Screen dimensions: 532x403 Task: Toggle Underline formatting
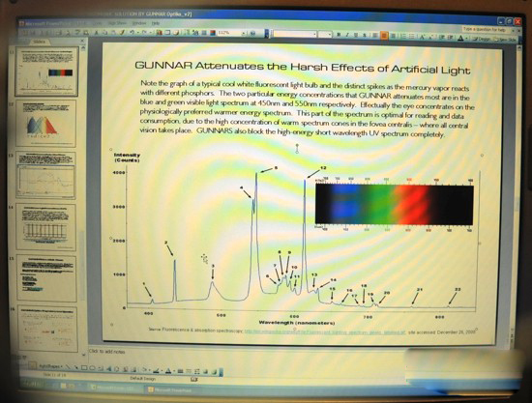[356, 35]
